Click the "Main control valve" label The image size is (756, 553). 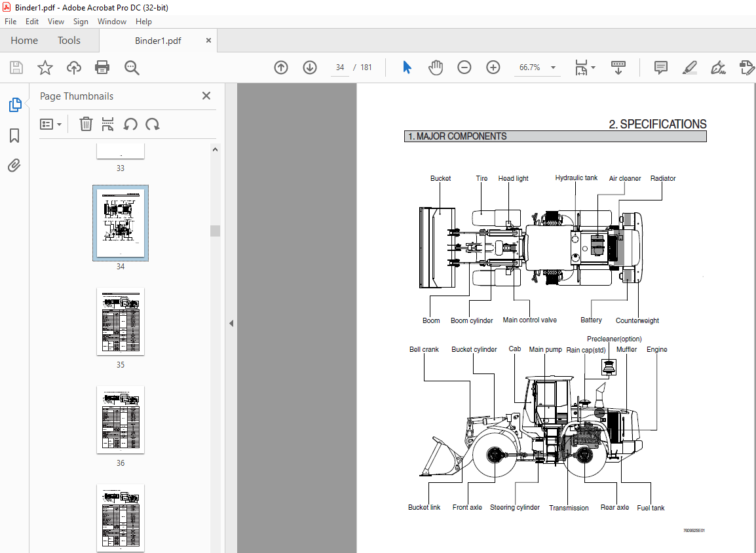[529, 320]
